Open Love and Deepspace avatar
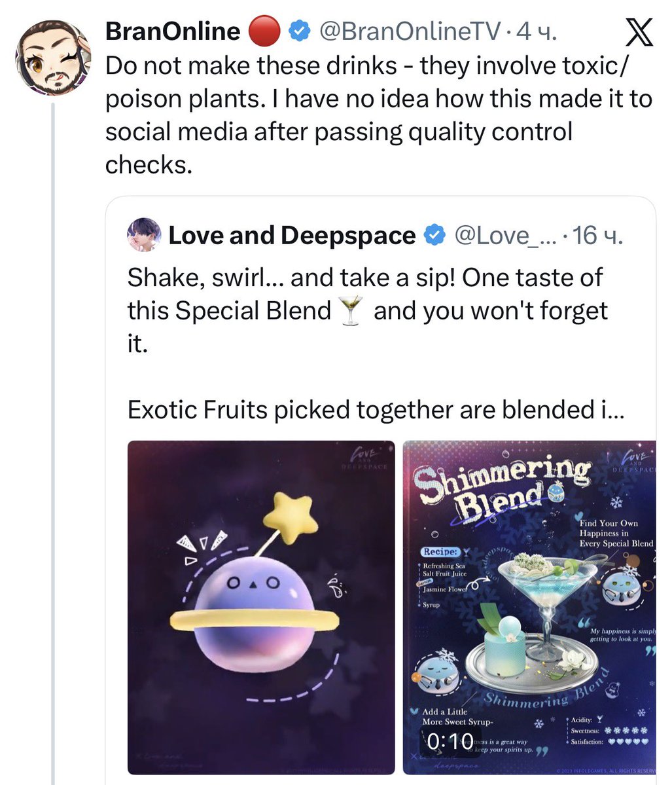 144,235
